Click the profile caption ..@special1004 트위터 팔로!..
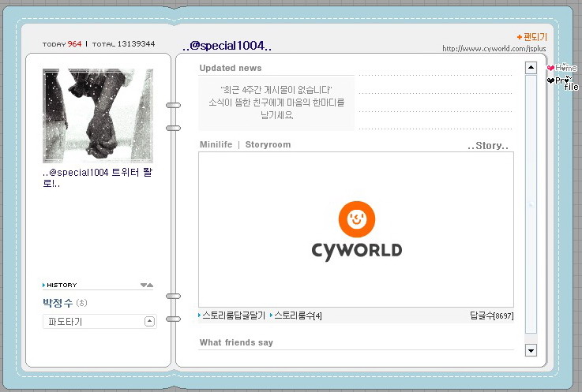 (97, 177)
